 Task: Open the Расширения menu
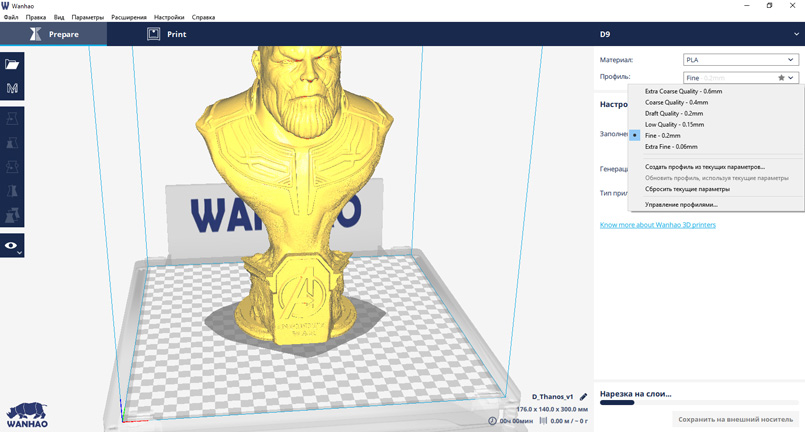[128, 17]
